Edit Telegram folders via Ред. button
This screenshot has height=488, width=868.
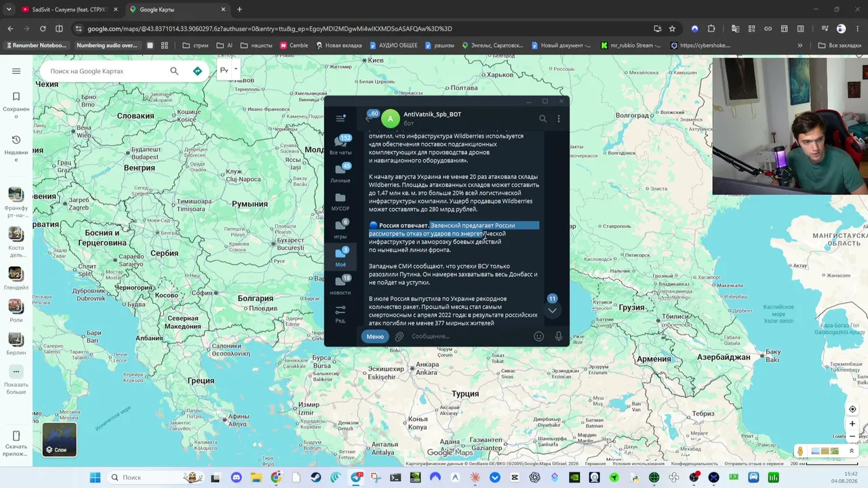pyautogui.click(x=340, y=313)
